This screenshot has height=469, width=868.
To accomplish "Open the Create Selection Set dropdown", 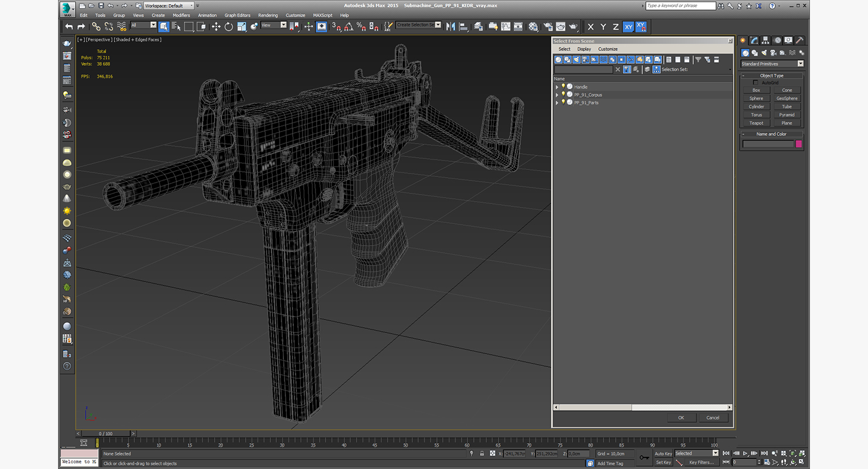I will 418,25.
